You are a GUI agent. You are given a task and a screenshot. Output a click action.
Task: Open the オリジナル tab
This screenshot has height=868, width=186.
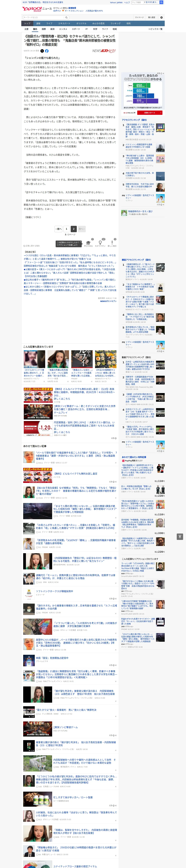click(81, 24)
